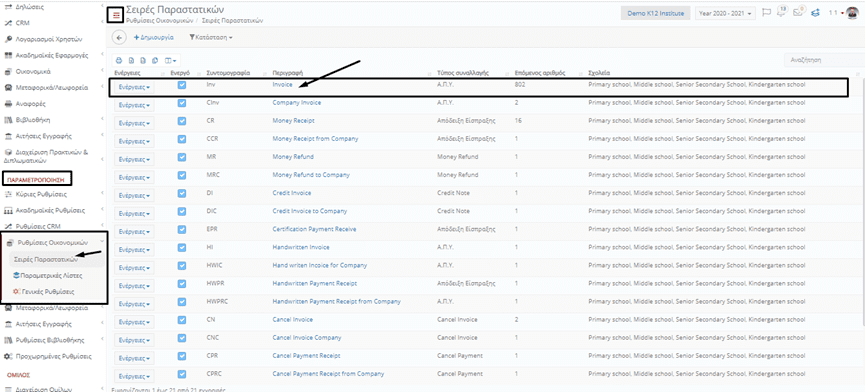865x392 pixels.
Task: Open the Money Receipt from Company link
Action: (x=315, y=139)
